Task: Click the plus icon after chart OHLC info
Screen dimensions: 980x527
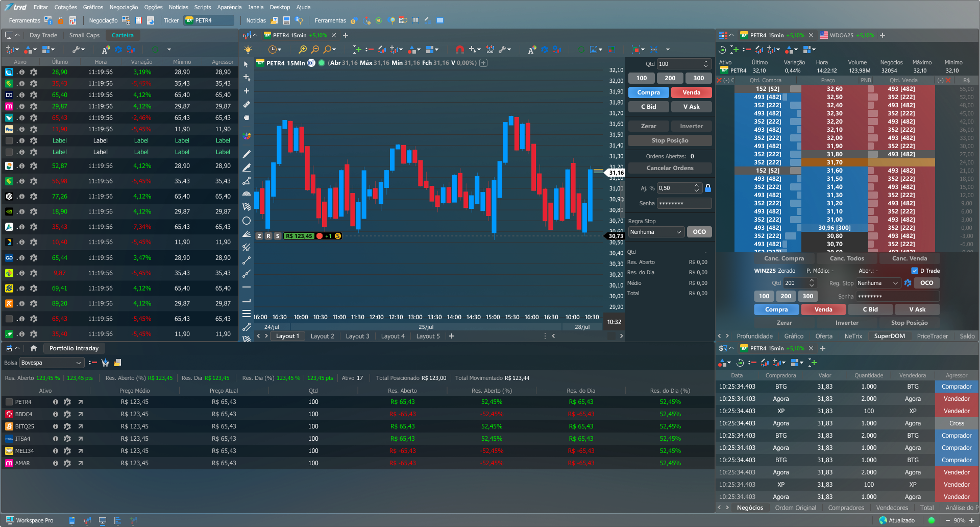Action: [483, 63]
